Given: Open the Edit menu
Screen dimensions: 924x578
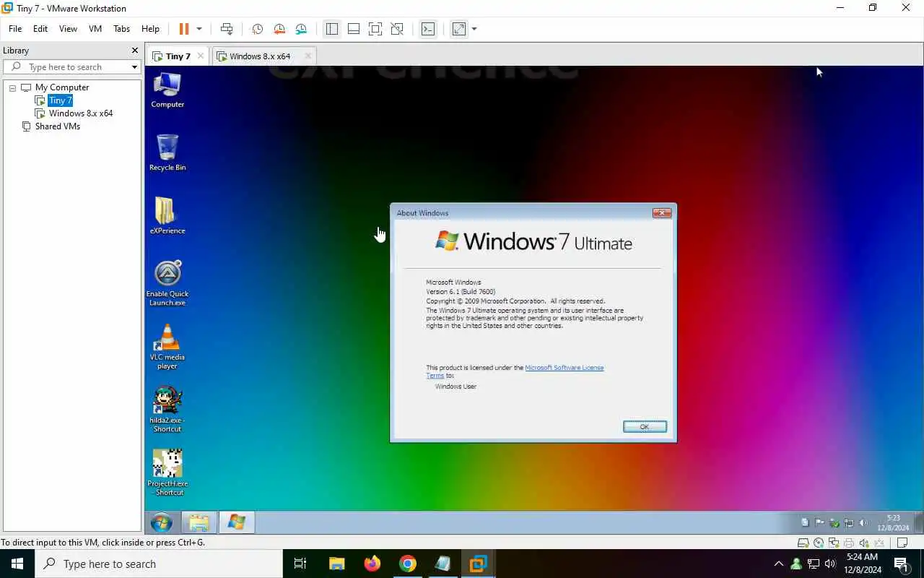Looking at the screenshot, I should click(40, 29).
